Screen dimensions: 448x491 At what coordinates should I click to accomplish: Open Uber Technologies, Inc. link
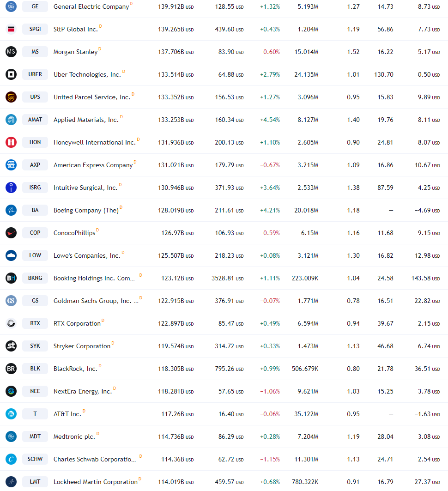pyautogui.click(x=87, y=74)
